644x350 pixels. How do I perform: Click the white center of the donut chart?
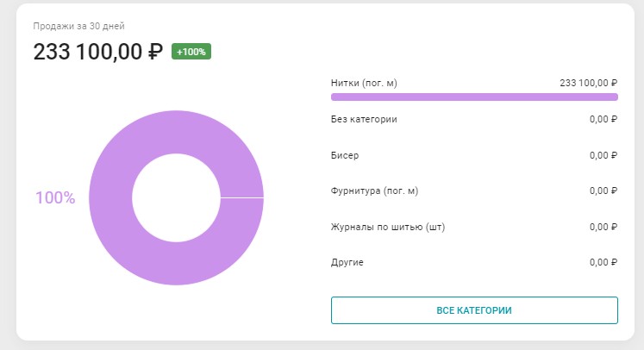click(x=176, y=197)
